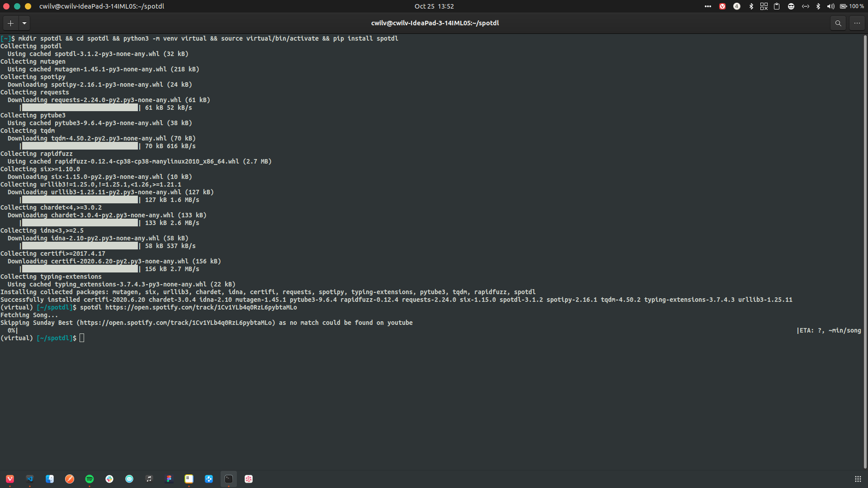Open the mail app in the dock
The image size is (868, 488).
tap(129, 479)
